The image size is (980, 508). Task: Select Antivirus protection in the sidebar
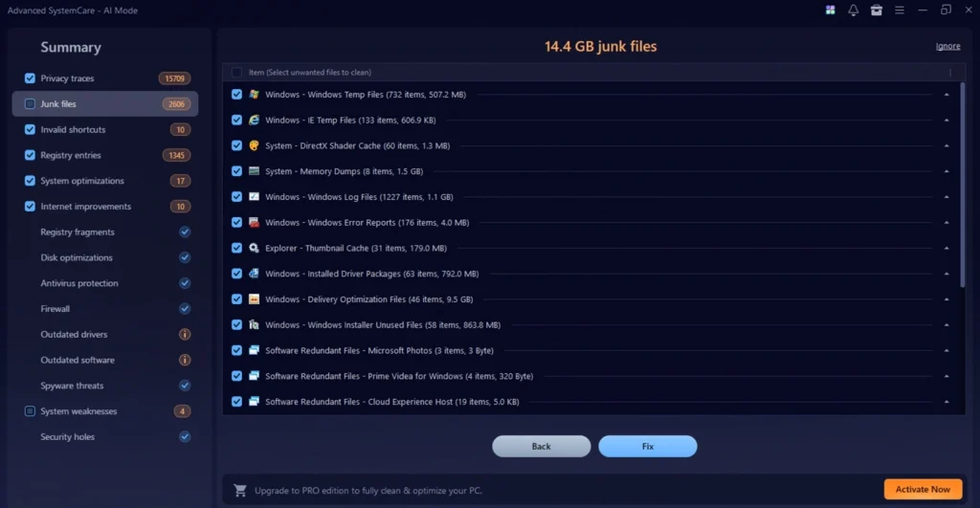coord(79,283)
